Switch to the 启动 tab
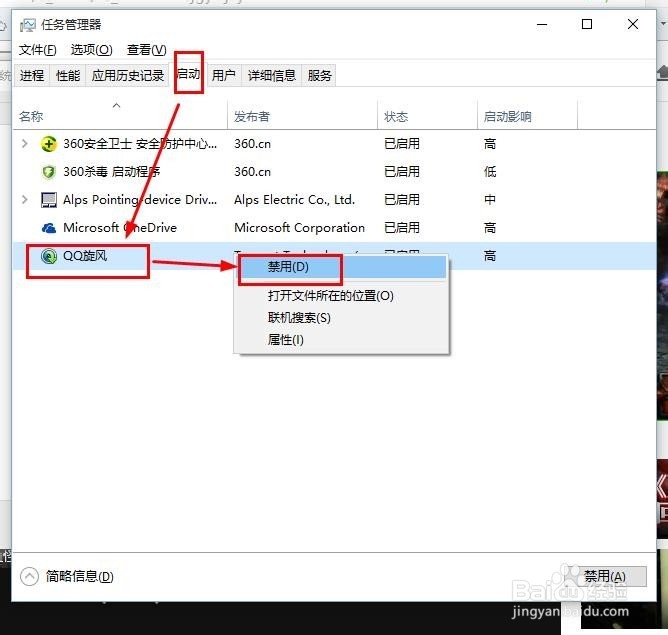This screenshot has width=668, height=635. (x=188, y=74)
